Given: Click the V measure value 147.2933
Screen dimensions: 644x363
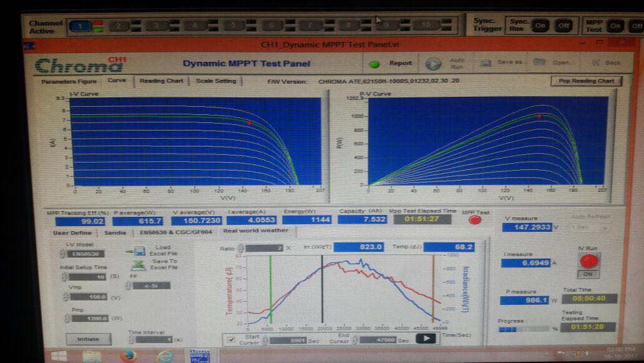Looking at the screenshot, I should pyautogui.click(x=527, y=227).
